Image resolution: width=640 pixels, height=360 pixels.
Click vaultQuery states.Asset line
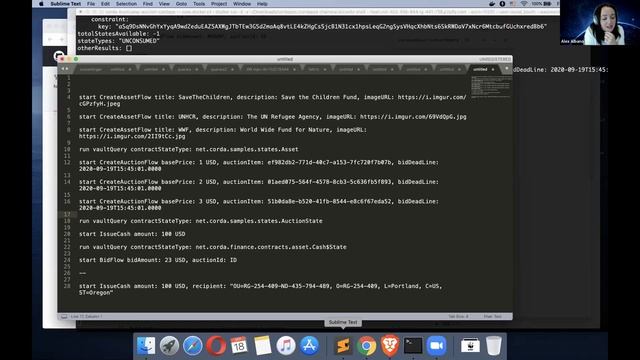189,149
